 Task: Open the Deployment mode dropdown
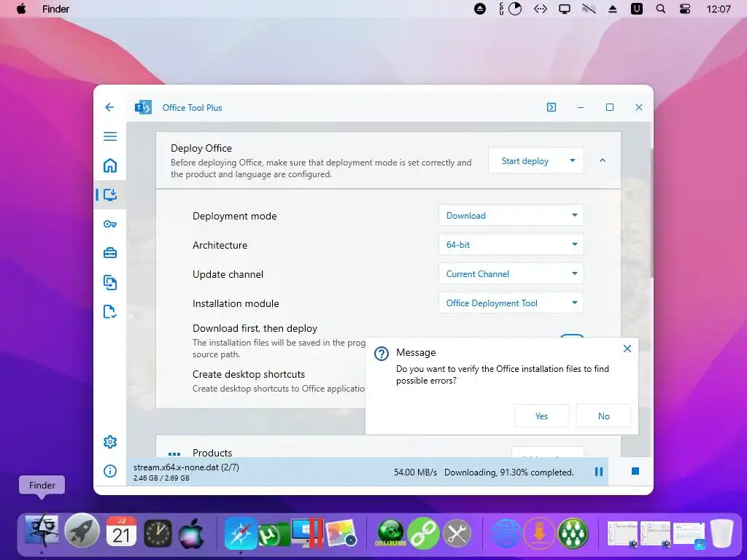(511, 215)
